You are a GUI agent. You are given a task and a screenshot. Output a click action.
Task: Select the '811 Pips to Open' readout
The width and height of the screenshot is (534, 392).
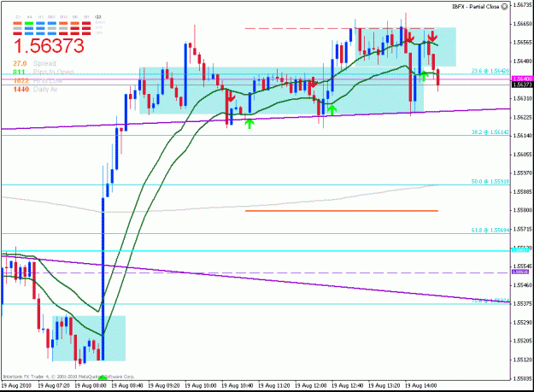[x=44, y=72]
